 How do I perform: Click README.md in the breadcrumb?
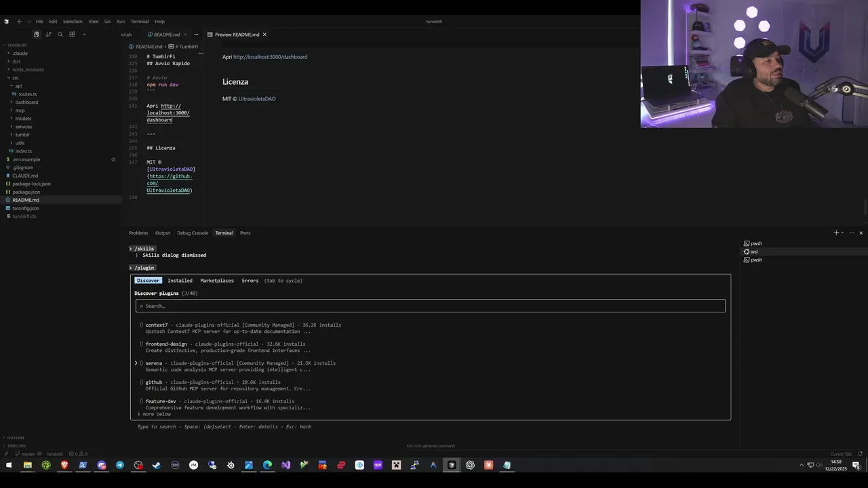tap(149, 47)
